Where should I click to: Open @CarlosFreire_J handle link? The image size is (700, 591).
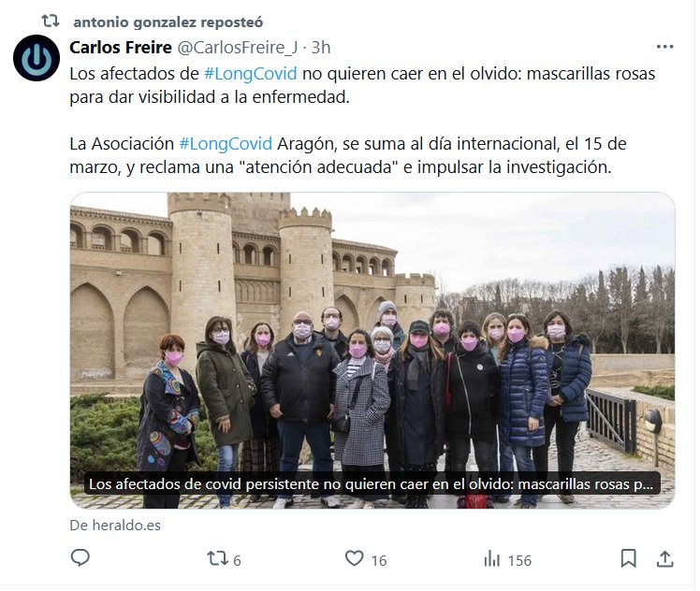pyautogui.click(x=238, y=48)
